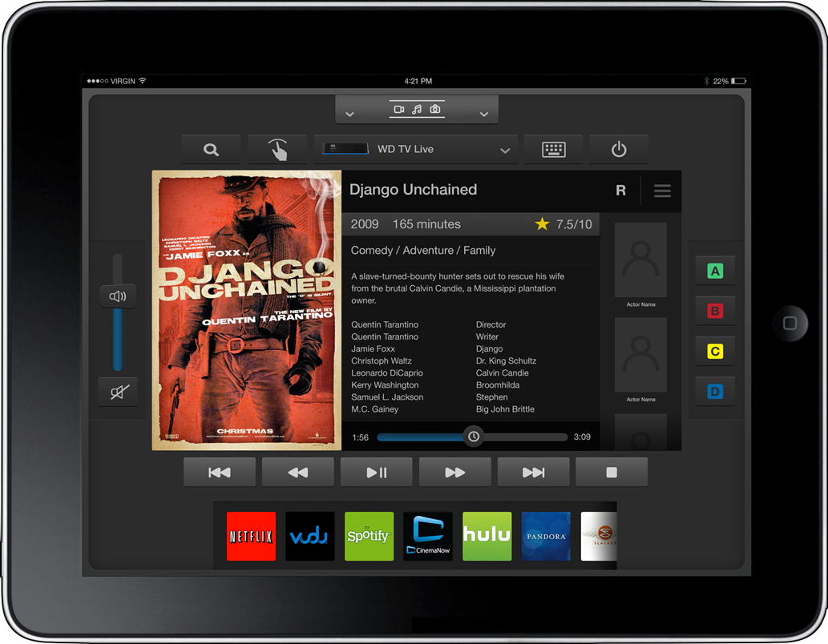Activate the touch gesture pointer button
The image size is (828, 644).
coord(277,150)
